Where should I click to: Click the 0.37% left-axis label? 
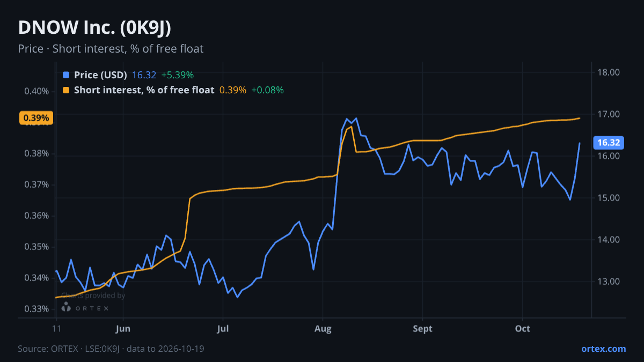point(37,185)
